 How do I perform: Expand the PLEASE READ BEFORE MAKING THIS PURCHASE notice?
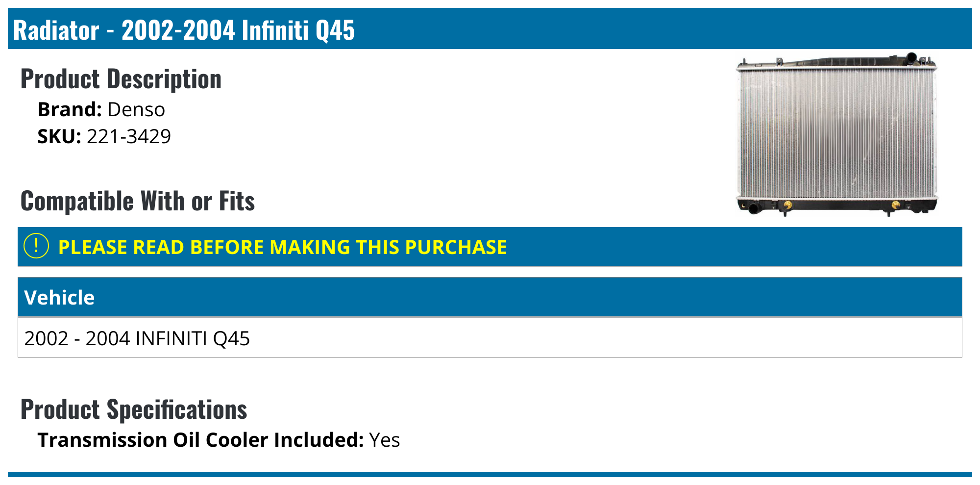pos(282,247)
